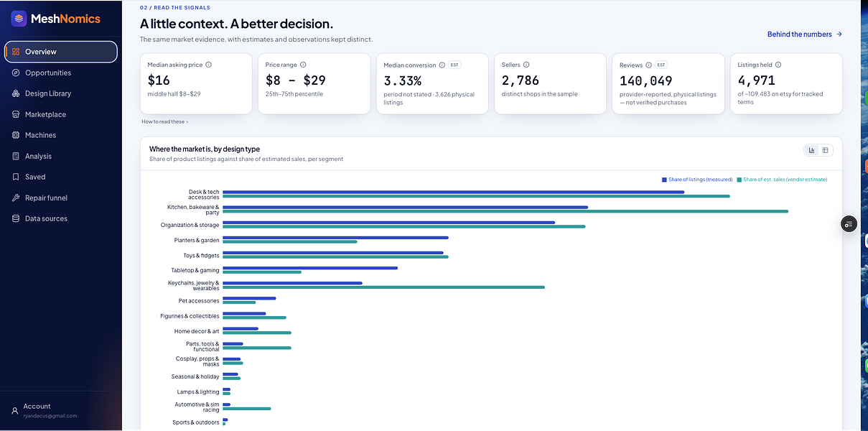
Task: Select the Design Library icon
Action: coord(16,93)
